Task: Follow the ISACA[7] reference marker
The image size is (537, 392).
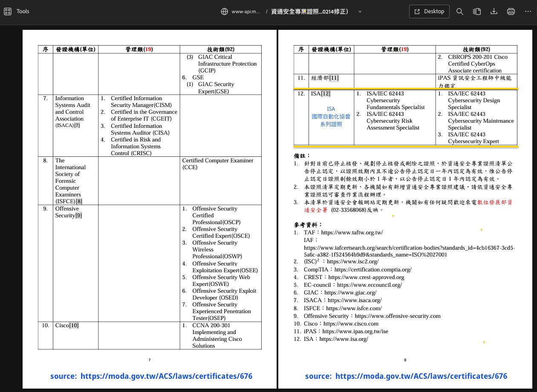Action: 77,125
